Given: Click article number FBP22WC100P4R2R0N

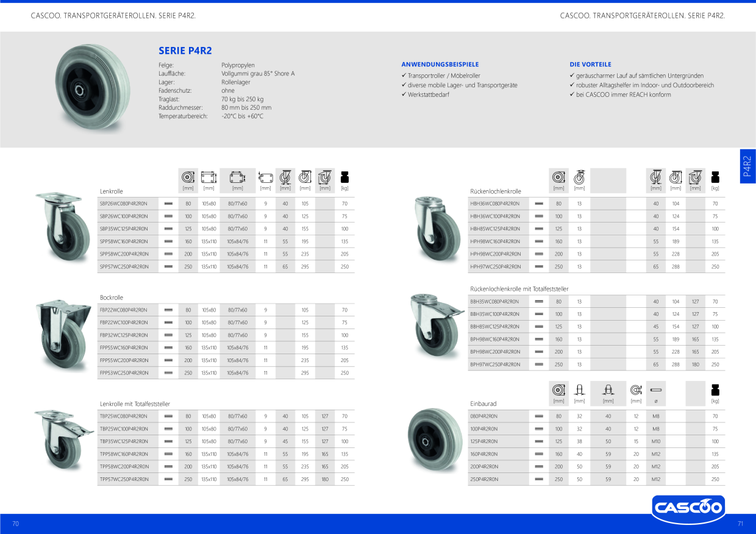Looking at the screenshot, I should point(124,322).
